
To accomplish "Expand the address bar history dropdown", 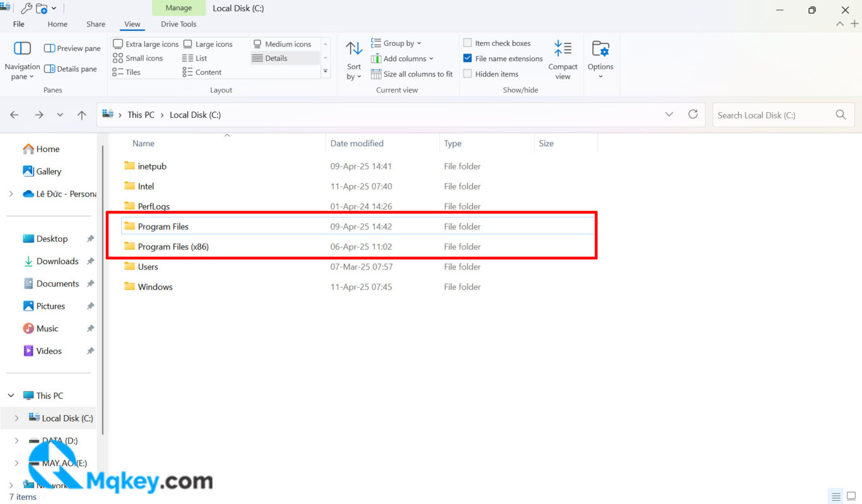I will point(669,115).
